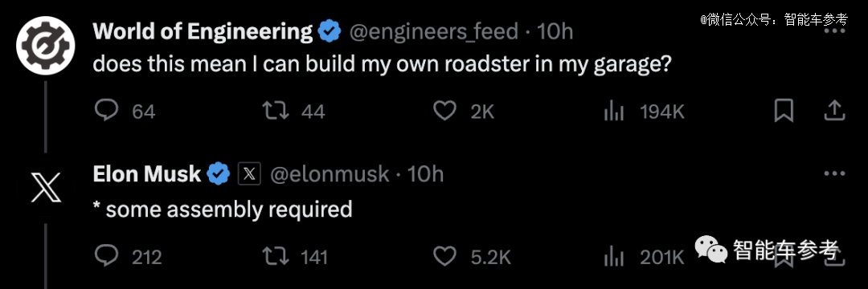Retweet Elon Musk's reply with 141 reposts

coord(276,256)
